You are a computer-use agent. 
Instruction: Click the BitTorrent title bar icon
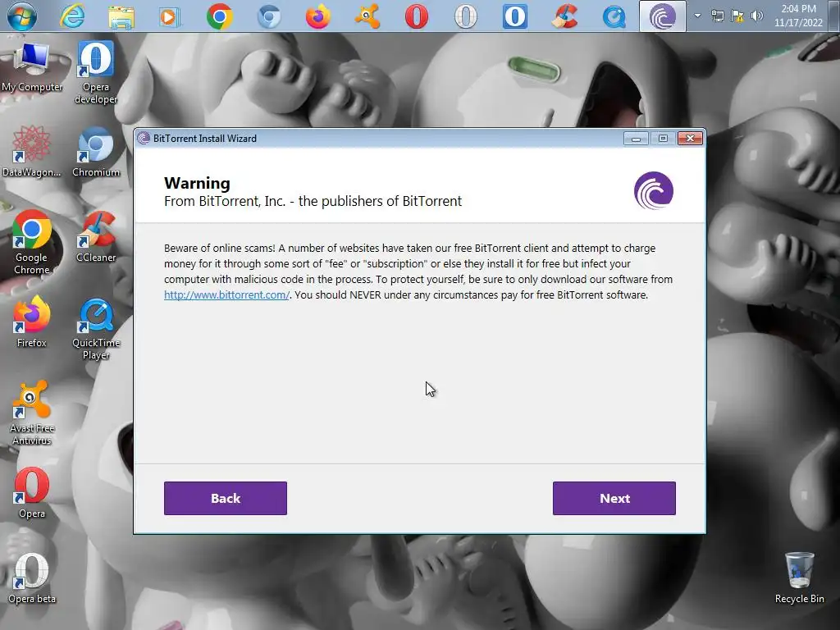(144, 138)
